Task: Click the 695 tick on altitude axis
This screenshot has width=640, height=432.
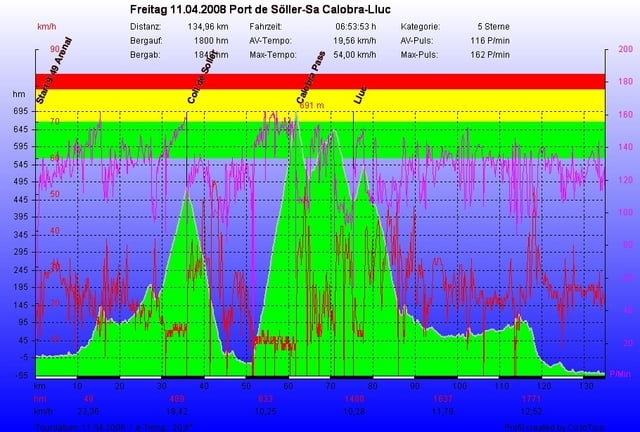Action: pyautogui.click(x=20, y=111)
